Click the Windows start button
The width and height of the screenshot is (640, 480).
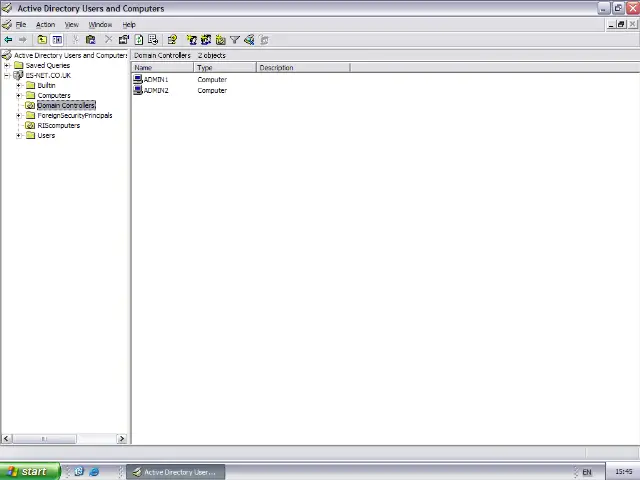point(29,471)
